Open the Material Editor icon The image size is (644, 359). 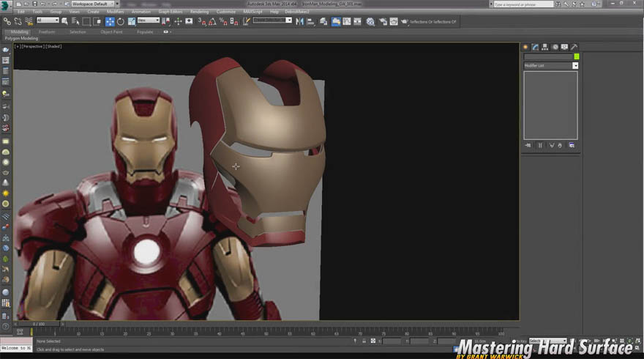click(370, 21)
